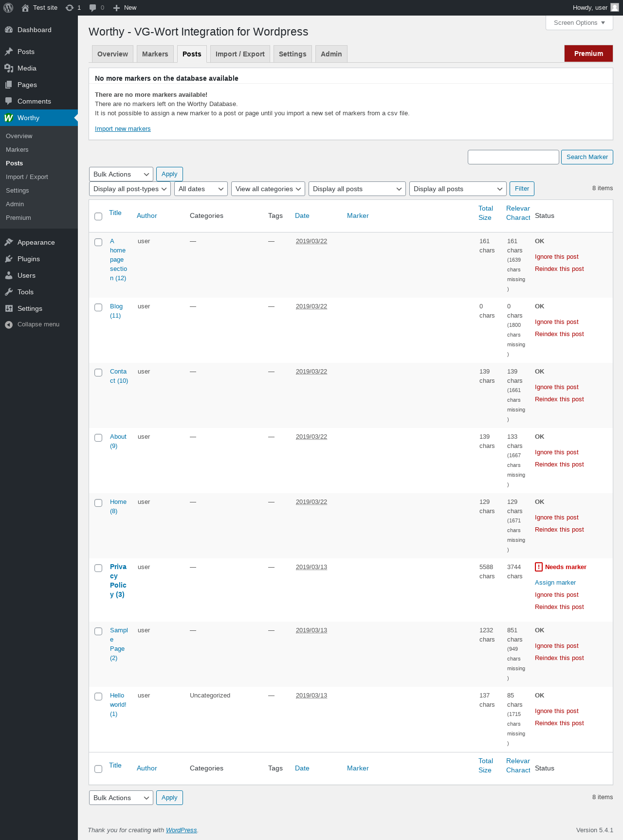
Task: Click the WordPress logo icon
Action: point(8,8)
